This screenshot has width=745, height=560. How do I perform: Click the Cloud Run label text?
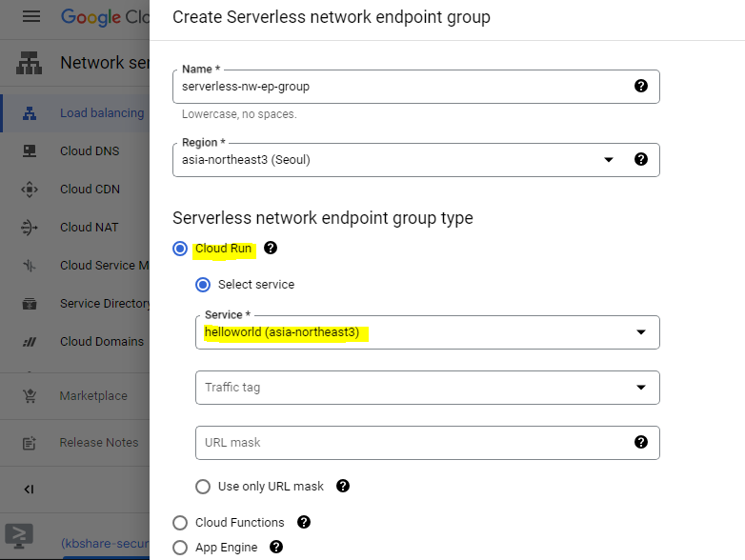(x=223, y=249)
